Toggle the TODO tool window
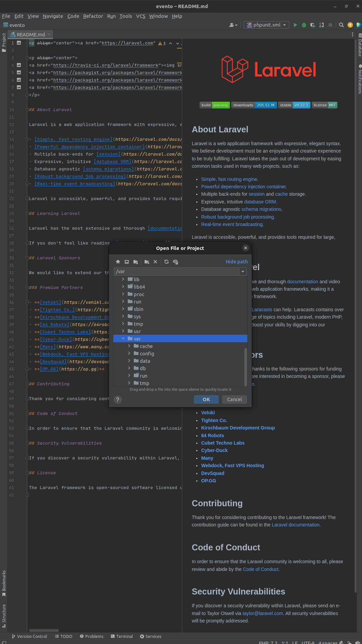 [x=64, y=636]
